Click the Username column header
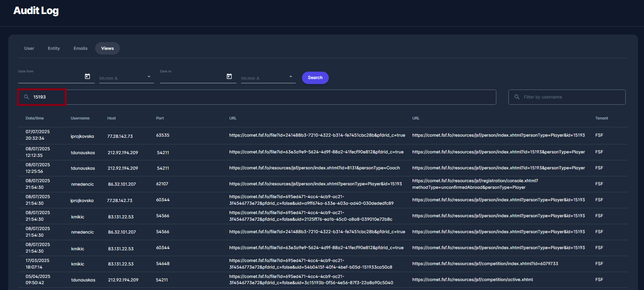644x290 pixels. tap(80, 118)
